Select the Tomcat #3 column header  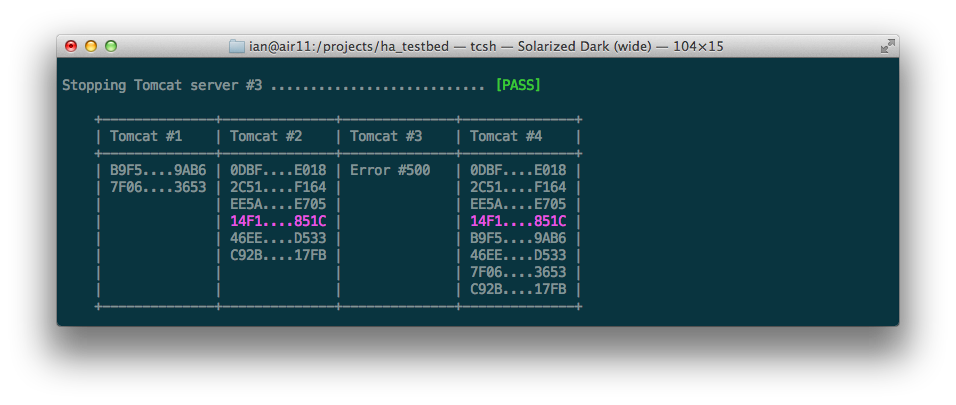click(x=386, y=136)
